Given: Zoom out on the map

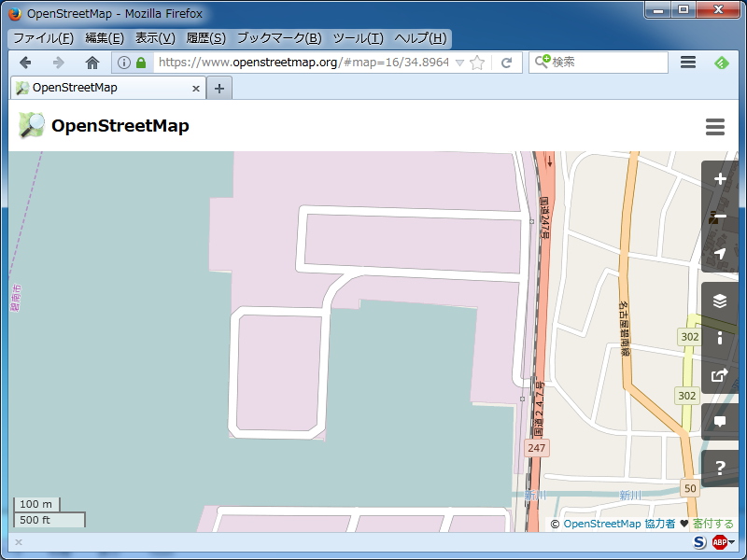Looking at the screenshot, I should coord(720,217).
